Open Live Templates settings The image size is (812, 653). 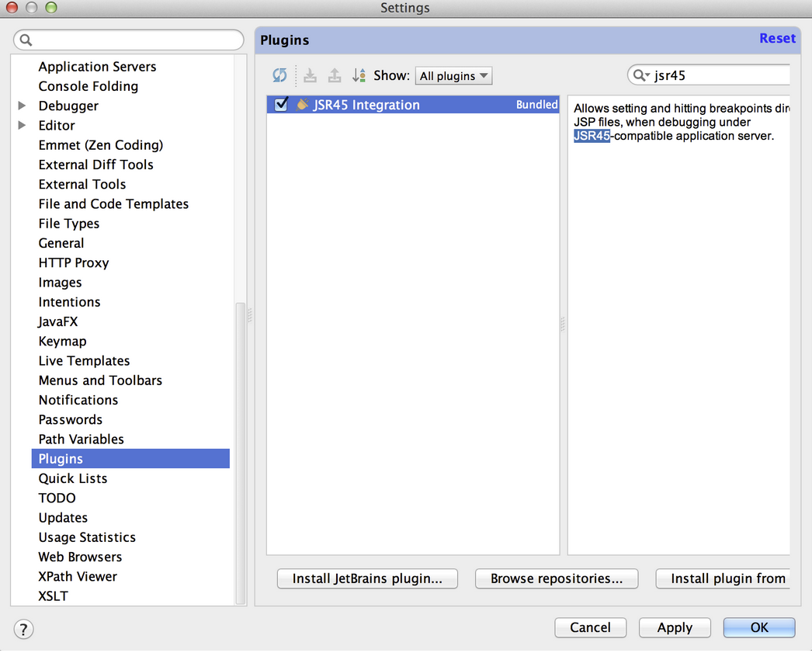click(x=85, y=361)
